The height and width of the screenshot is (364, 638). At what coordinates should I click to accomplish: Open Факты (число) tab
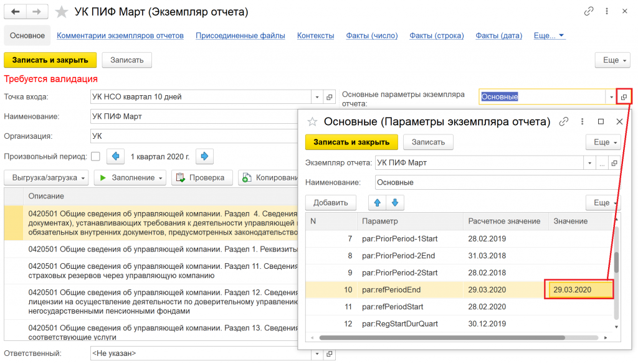point(371,35)
